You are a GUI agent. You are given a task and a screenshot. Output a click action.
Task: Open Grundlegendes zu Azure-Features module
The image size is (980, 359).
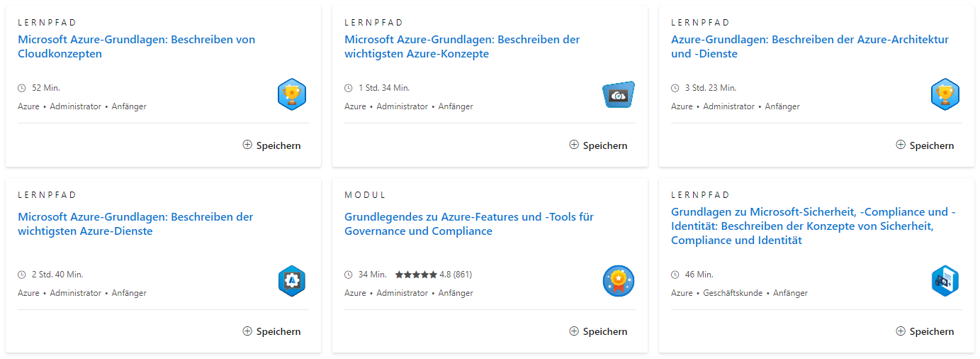click(x=469, y=224)
